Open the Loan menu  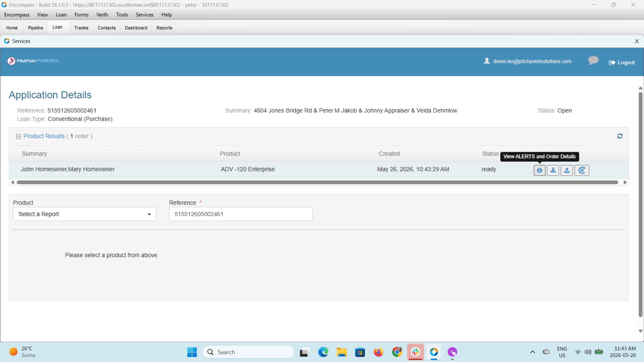[61, 15]
